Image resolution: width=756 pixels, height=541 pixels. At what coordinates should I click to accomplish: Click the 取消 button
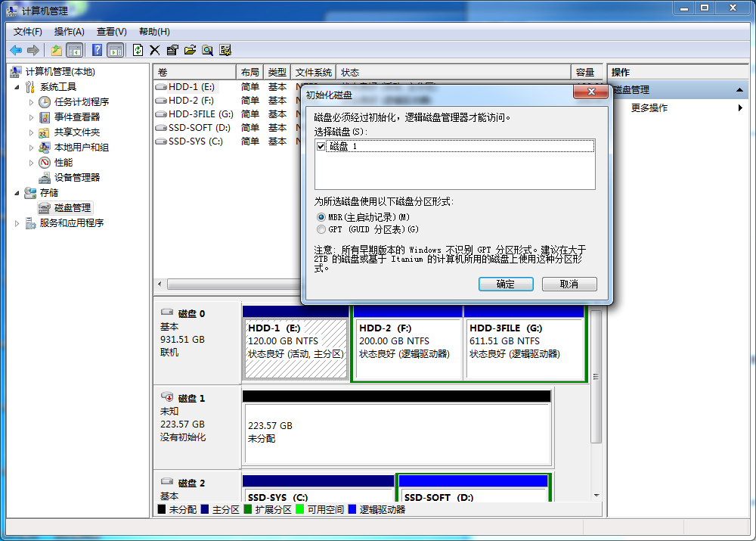[x=569, y=284]
